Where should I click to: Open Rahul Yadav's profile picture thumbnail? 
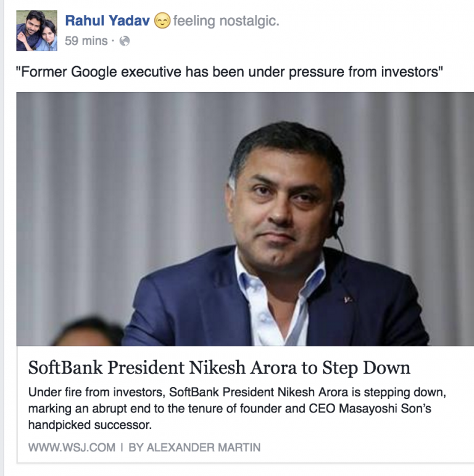[36, 30]
